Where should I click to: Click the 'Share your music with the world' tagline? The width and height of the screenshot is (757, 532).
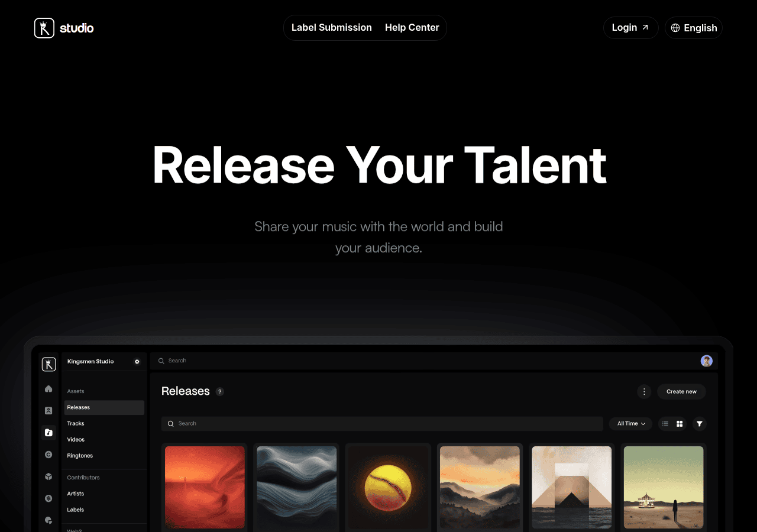click(x=378, y=237)
